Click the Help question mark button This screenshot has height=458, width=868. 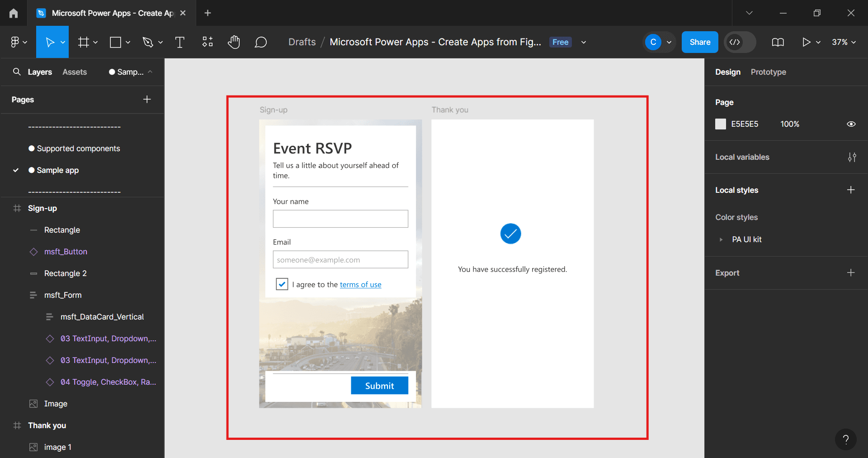pos(845,439)
